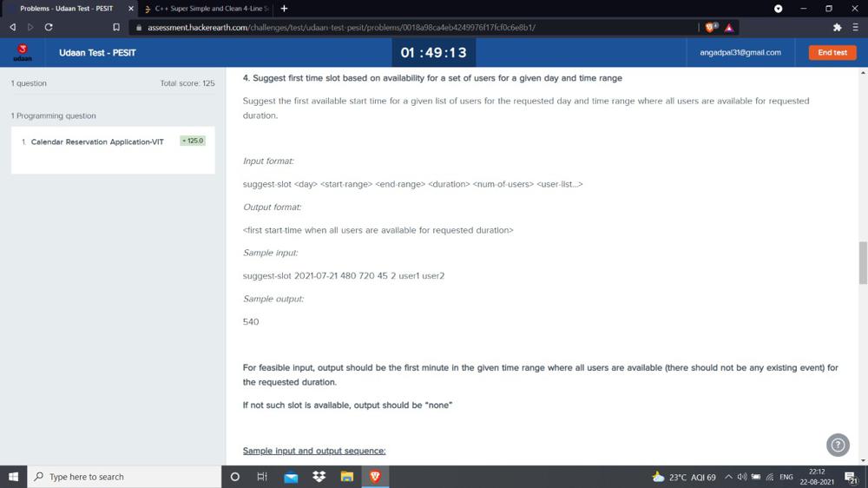Screen dimensions: 868x488
Task: Click the 01:49:13 countdown timer
Action: coord(433,53)
